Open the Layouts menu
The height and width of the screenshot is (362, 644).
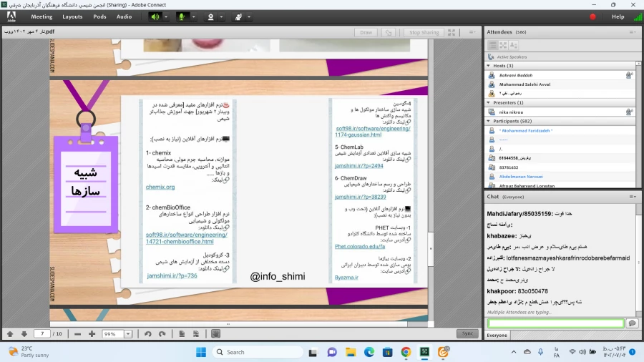tap(72, 16)
